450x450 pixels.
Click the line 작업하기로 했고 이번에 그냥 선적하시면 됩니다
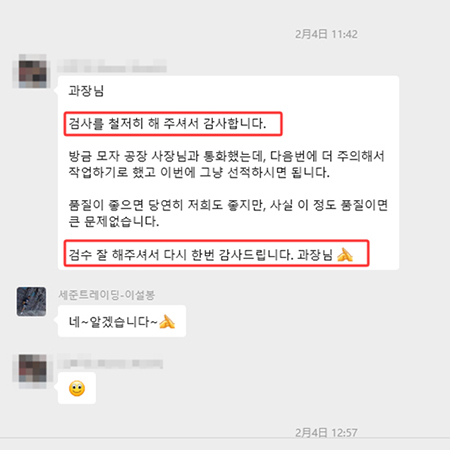(x=199, y=173)
